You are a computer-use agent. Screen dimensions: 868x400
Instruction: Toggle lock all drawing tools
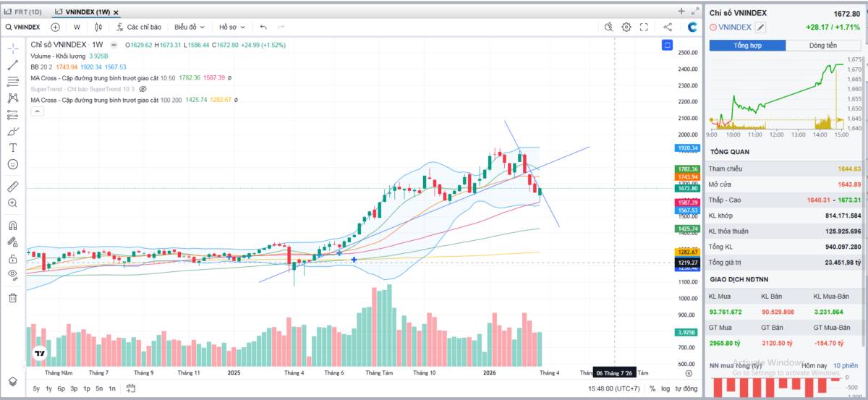click(12, 258)
